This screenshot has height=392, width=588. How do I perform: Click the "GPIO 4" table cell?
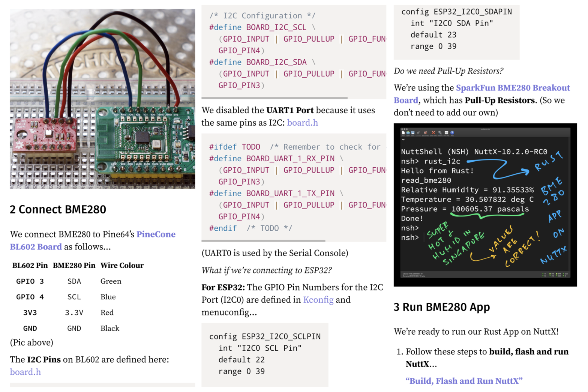coord(30,297)
